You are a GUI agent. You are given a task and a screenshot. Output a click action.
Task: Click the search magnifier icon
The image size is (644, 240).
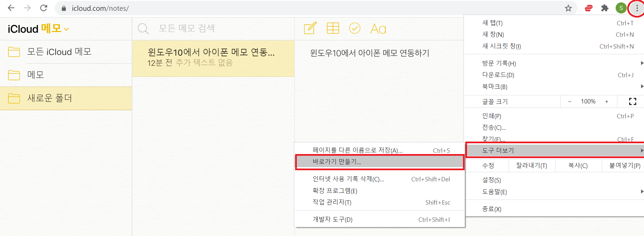[143, 29]
